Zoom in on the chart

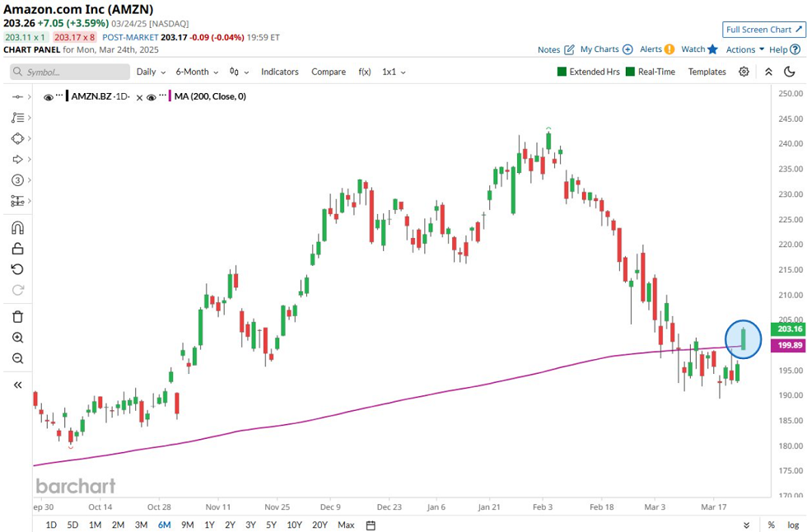(17, 338)
